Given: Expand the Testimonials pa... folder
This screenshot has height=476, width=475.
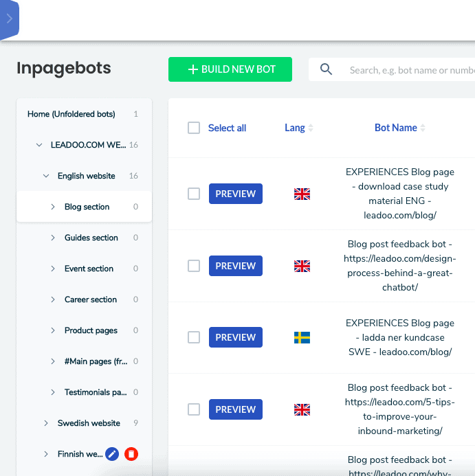Looking at the screenshot, I should [x=52, y=392].
